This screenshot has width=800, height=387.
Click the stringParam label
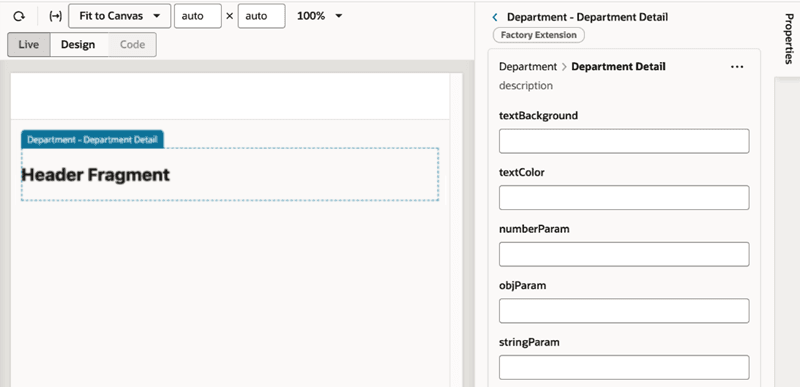[x=529, y=342]
